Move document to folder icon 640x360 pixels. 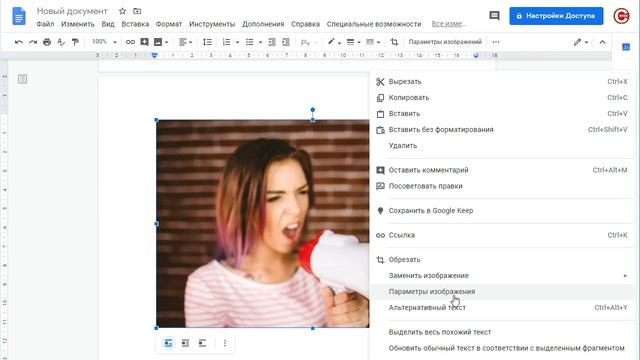137,11
